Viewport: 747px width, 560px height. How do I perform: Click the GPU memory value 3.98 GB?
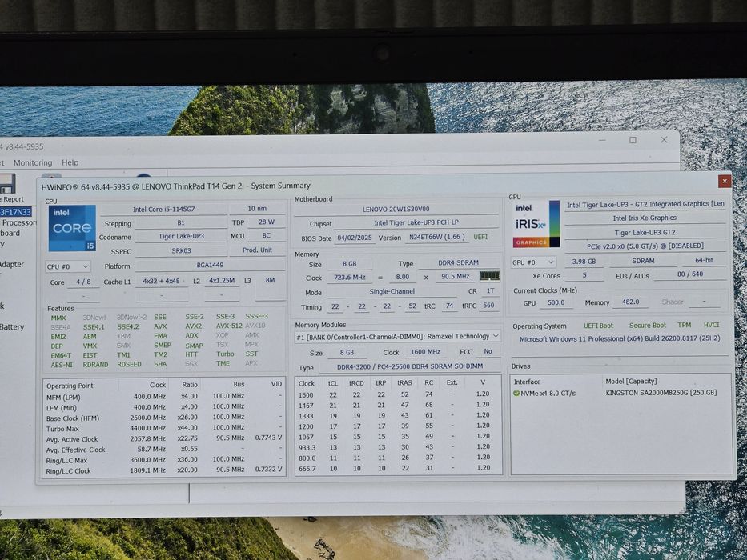584,262
